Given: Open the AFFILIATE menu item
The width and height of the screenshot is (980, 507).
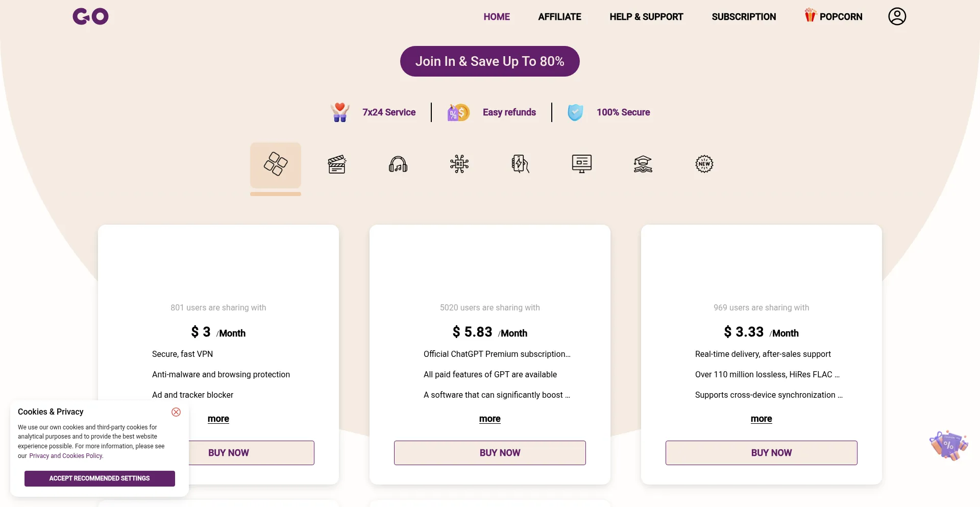Looking at the screenshot, I should (559, 17).
